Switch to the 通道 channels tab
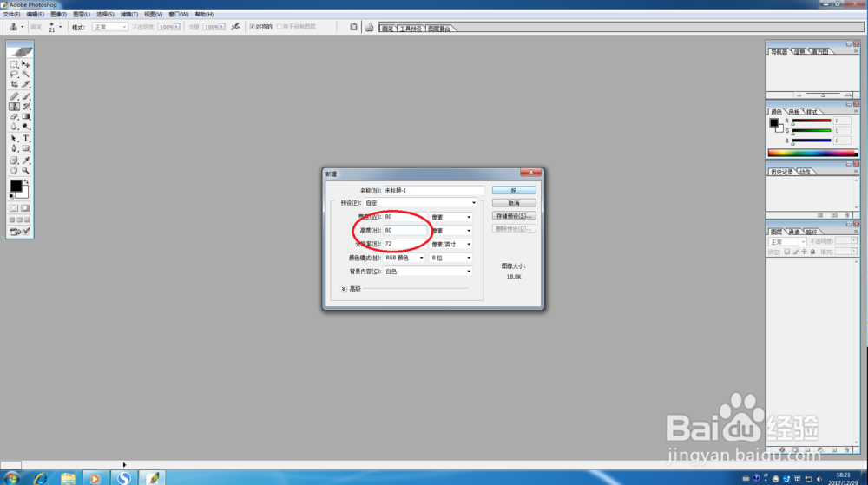Screen dimensions: 868x485 794,232
